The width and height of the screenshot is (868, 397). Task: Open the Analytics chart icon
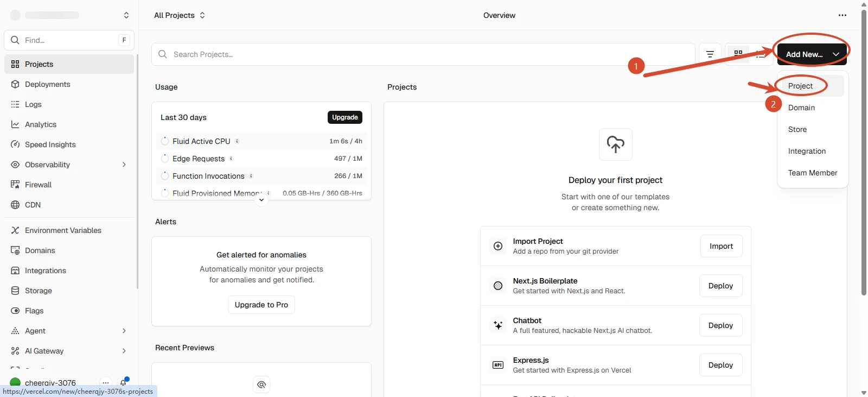(x=15, y=124)
